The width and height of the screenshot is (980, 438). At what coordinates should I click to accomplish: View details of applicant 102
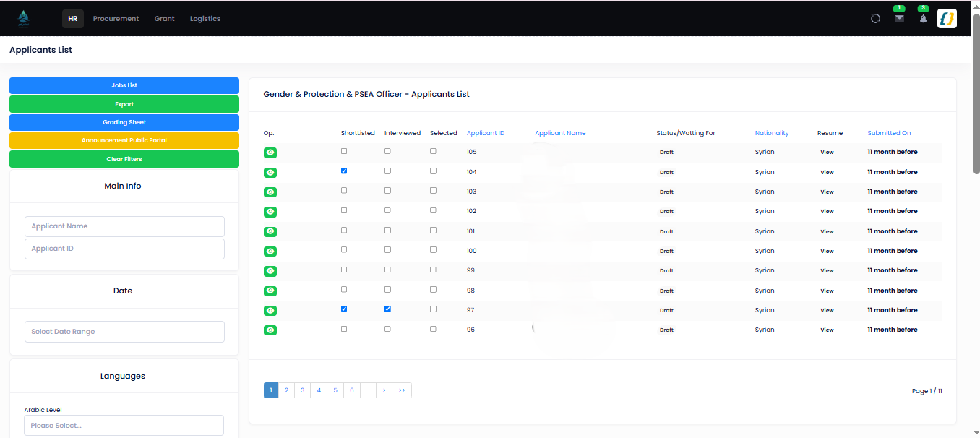click(x=270, y=212)
